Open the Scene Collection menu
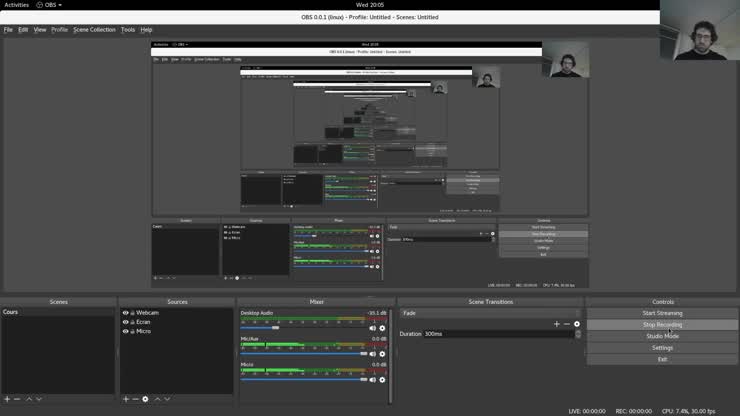This screenshot has height=416, width=740. click(x=94, y=30)
